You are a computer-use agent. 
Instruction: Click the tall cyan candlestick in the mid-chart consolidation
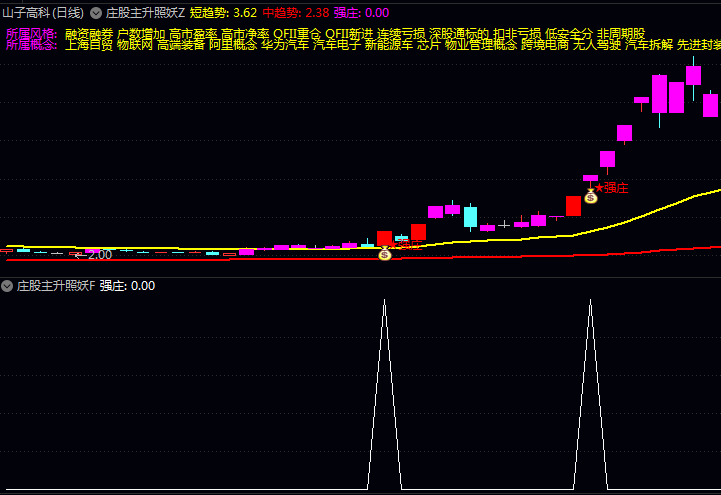470,216
